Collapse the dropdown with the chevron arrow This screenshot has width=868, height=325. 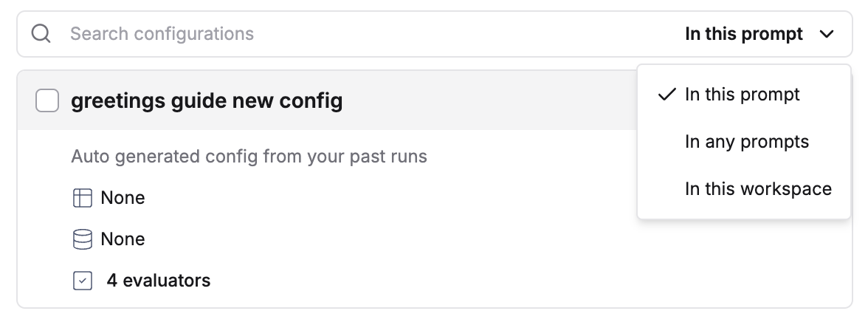coord(827,34)
